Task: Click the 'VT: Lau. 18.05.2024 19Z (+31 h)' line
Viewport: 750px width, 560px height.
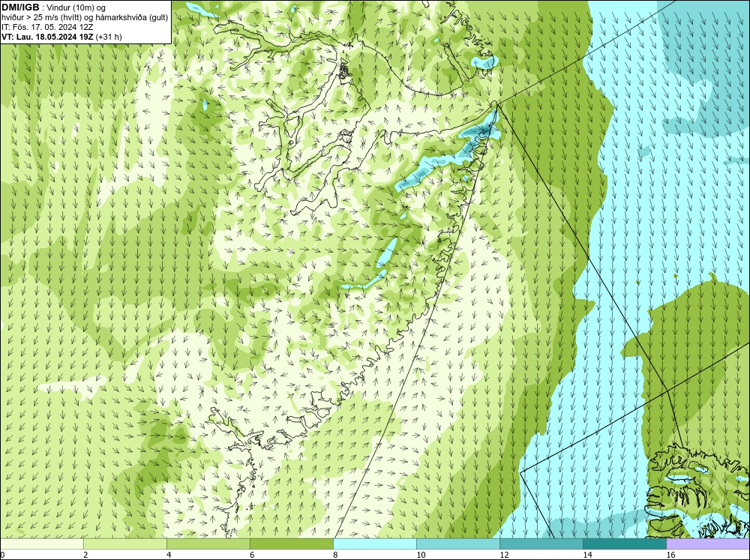Action: pos(61,37)
